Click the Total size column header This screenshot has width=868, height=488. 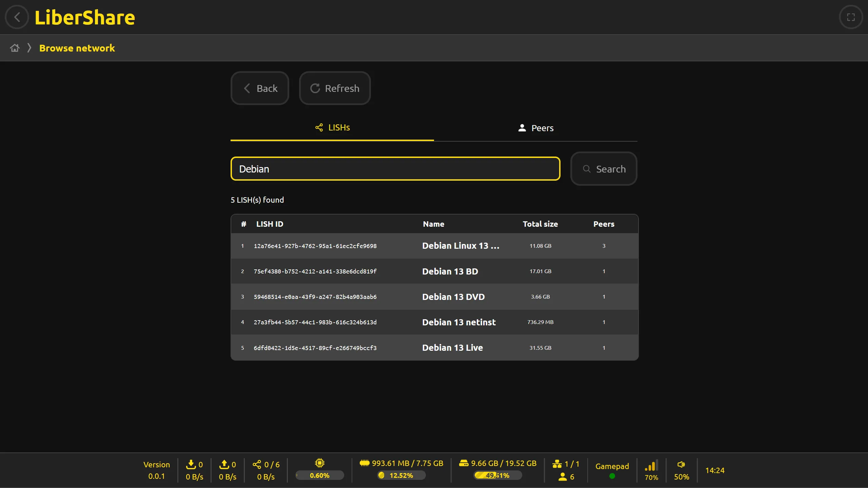[540, 224]
